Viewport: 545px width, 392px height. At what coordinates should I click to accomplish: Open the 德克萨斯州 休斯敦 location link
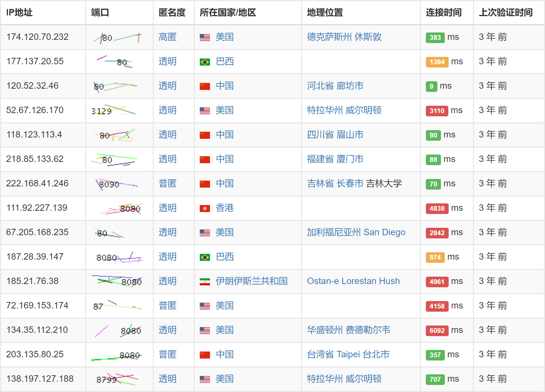pyautogui.click(x=344, y=37)
